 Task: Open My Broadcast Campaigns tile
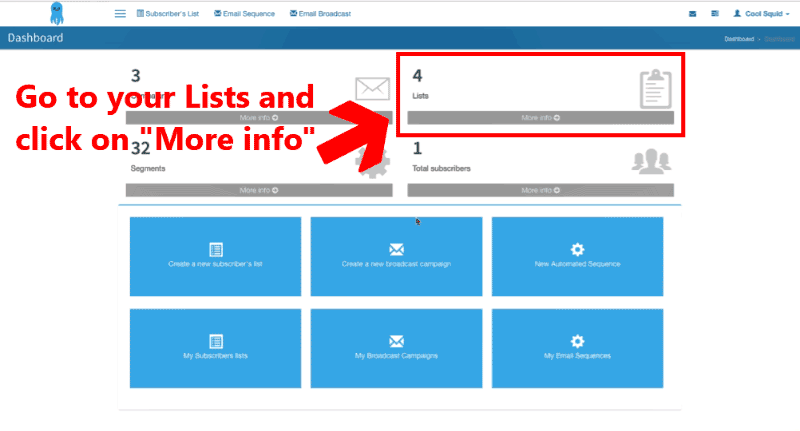(x=396, y=348)
